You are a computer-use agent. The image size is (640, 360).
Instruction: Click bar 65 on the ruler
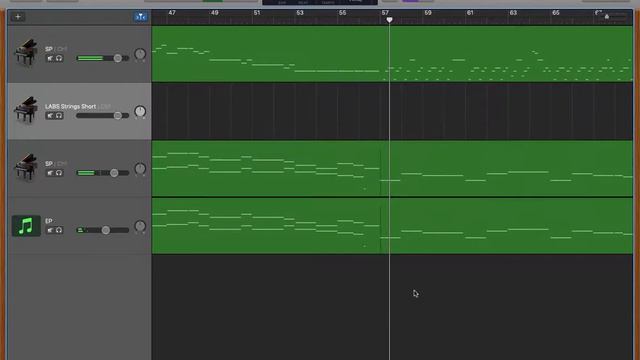[x=556, y=13]
